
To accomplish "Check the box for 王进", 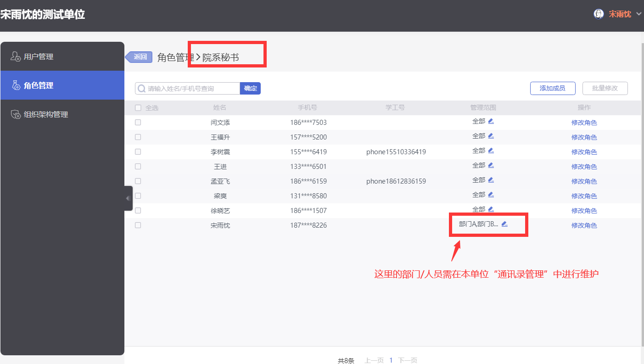I will (138, 167).
